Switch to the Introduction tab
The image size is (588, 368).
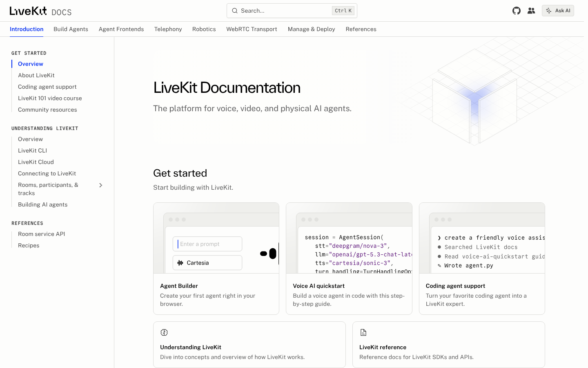pos(27,29)
